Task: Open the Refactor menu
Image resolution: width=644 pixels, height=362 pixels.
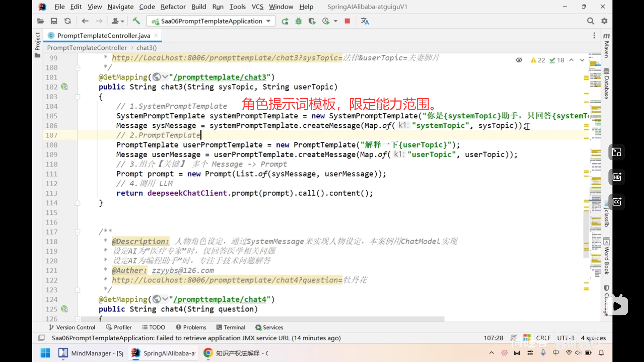Action: coord(173,7)
